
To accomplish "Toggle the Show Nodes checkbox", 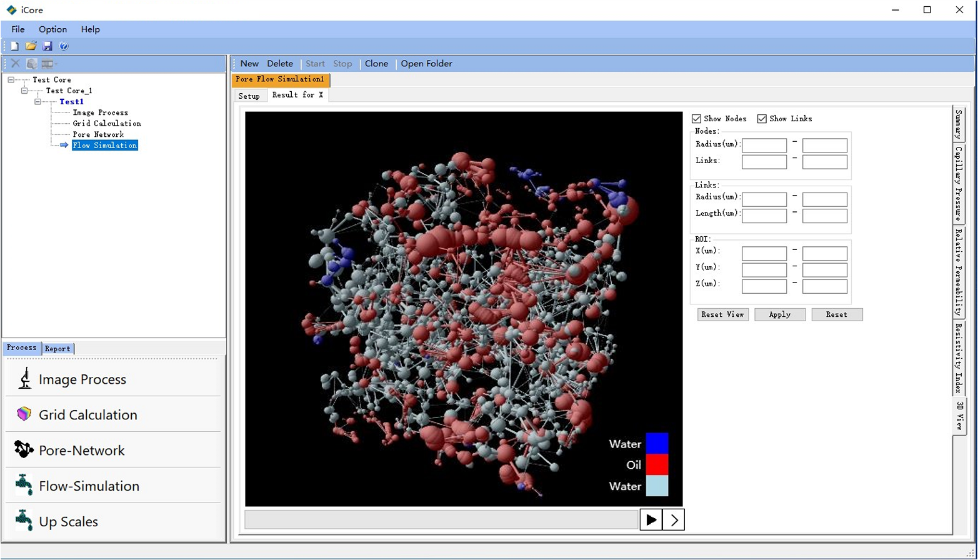I will click(696, 119).
